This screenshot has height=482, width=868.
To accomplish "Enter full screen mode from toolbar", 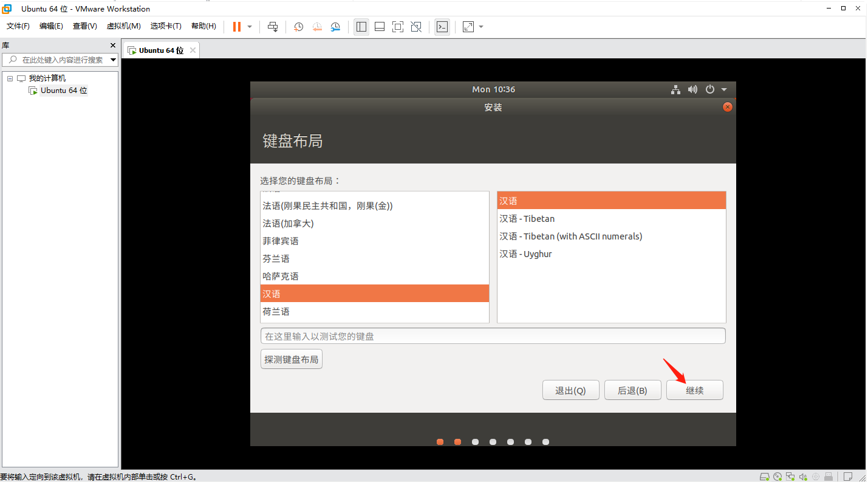I will [398, 27].
